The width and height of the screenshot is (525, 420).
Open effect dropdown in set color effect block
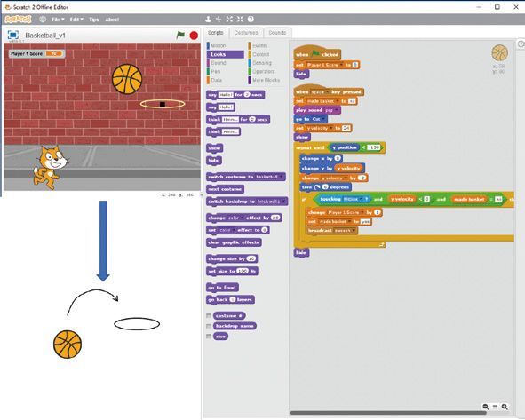[x=233, y=230]
